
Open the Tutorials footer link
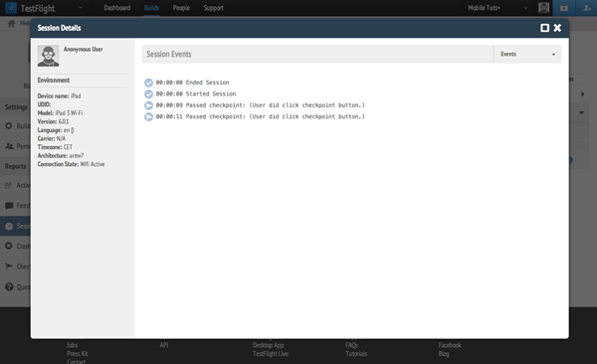coord(356,354)
